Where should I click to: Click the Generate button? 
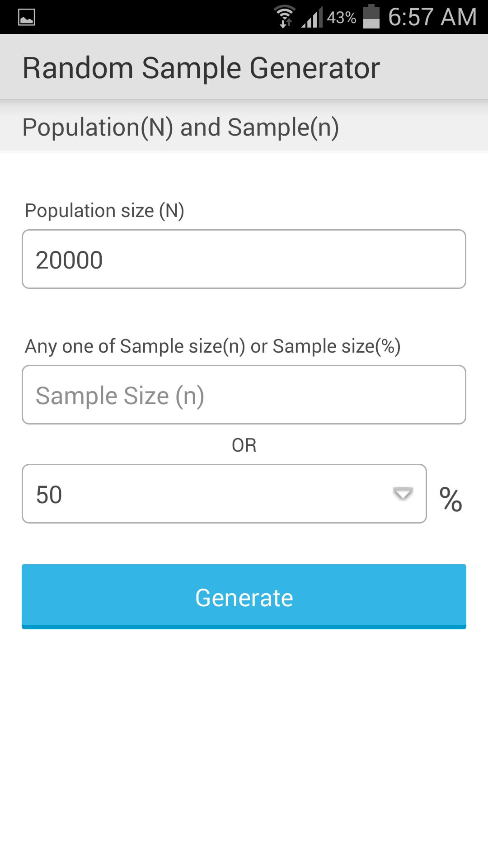point(244,597)
